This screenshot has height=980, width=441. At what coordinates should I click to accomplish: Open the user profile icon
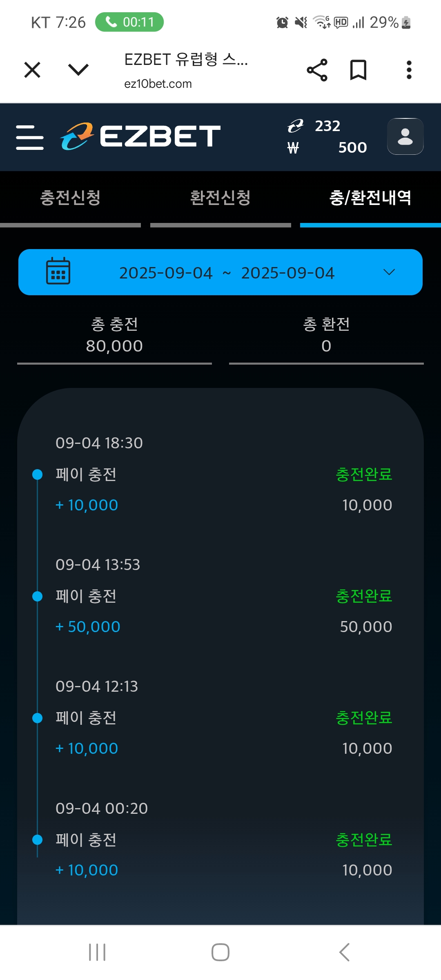pos(405,136)
